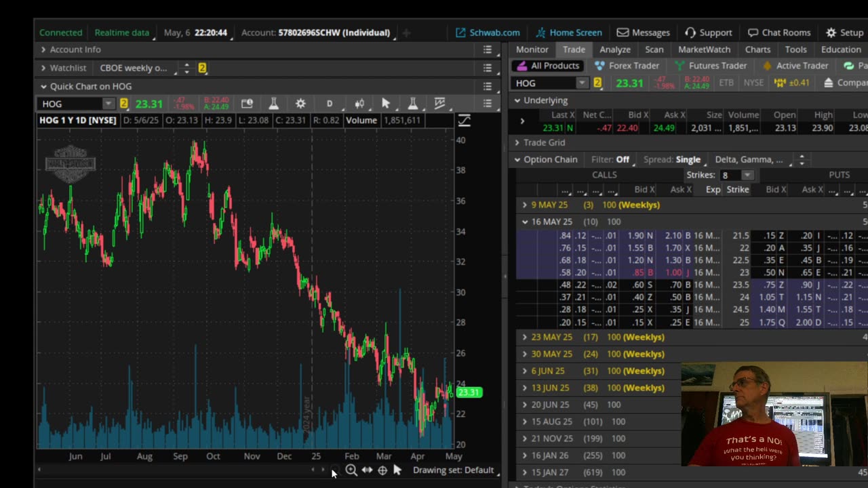Select the chart drawing pointer tool
The width and height of the screenshot is (868, 488).
pyautogui.click(x=386, y=103)
